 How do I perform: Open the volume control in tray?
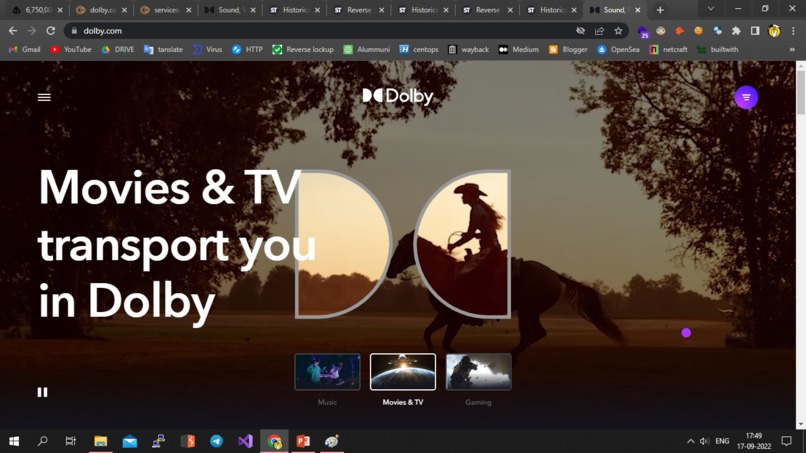click(x=705, y=441)
